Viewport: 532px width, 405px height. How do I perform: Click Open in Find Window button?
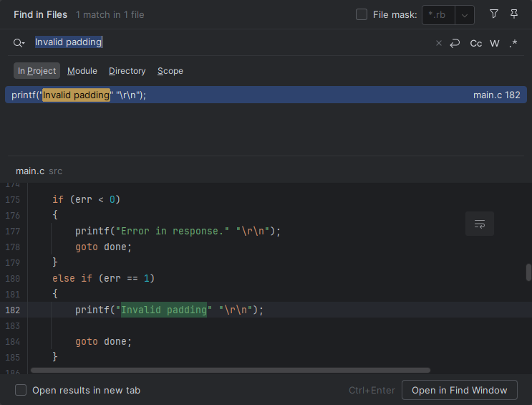click(x=459, y=390)
